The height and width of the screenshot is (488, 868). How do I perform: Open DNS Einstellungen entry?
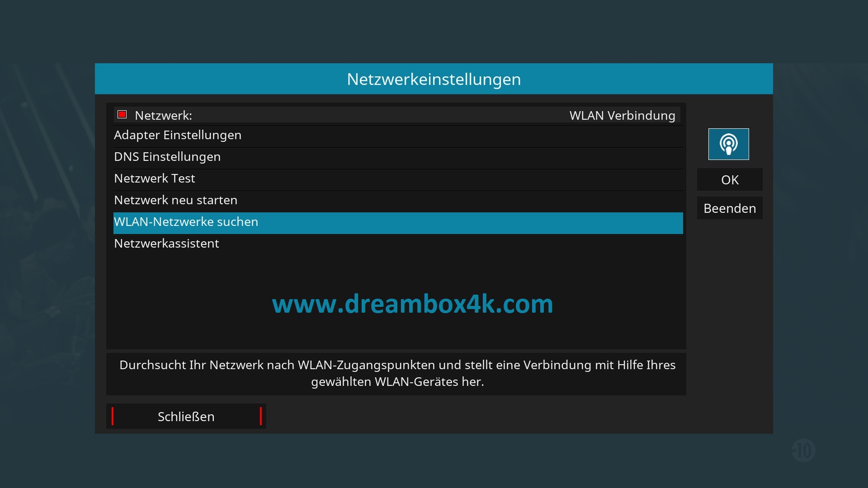tap(398, 157)
